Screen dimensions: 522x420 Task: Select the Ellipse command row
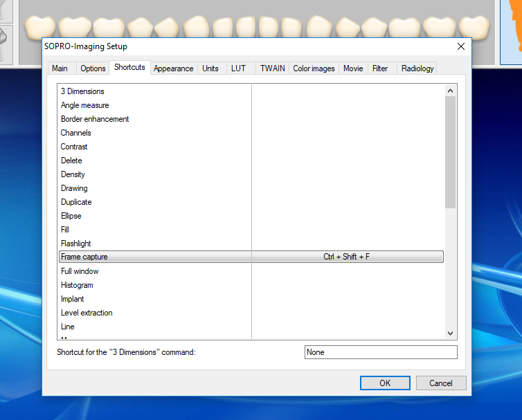[251, 216]
